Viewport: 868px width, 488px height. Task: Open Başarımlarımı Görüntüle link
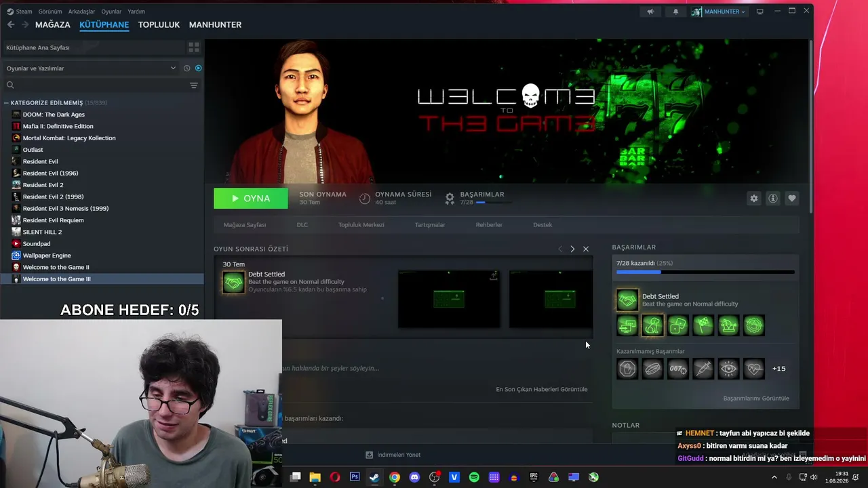click(756, 399)
